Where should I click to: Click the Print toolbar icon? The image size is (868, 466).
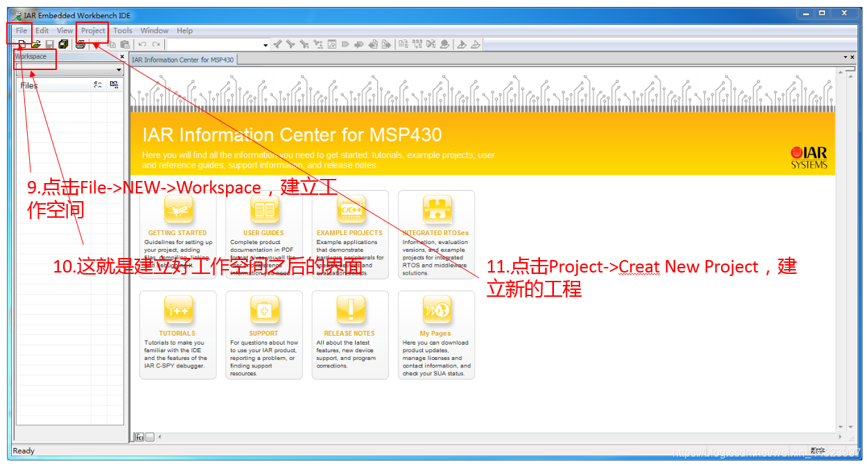80,44
